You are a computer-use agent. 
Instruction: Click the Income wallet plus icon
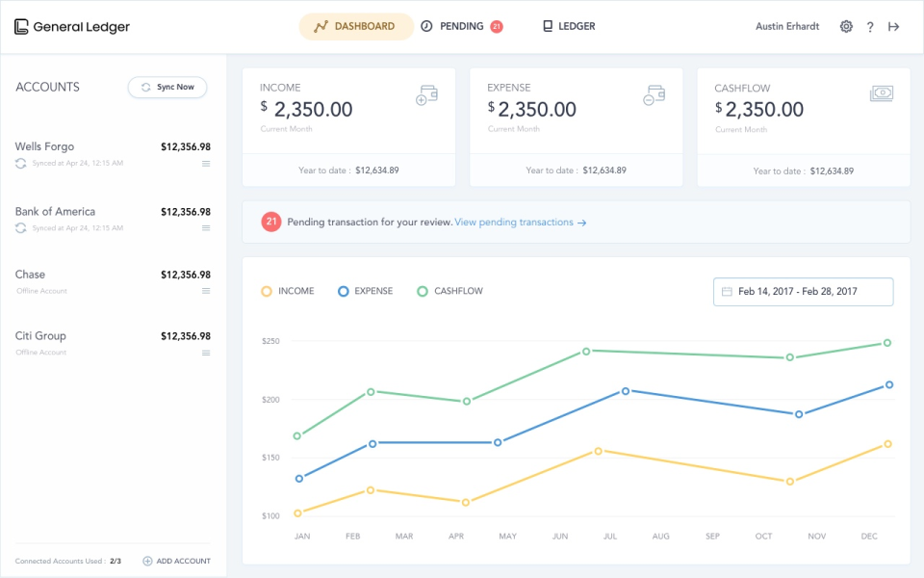point(426,95)
